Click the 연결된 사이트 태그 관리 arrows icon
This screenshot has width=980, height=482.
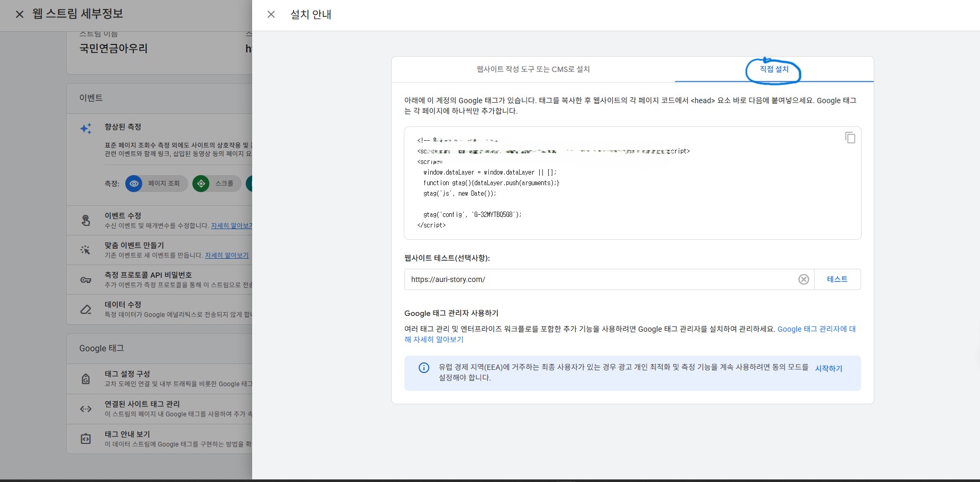[86, 408]
